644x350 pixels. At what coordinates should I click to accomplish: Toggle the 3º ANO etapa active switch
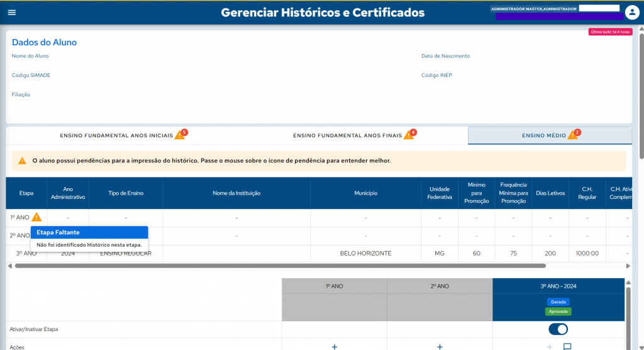tap(558, 329)
